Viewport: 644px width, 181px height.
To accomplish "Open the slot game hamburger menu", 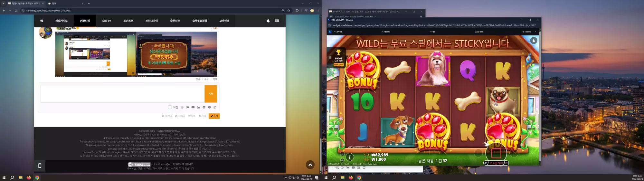I will point(342,154).
